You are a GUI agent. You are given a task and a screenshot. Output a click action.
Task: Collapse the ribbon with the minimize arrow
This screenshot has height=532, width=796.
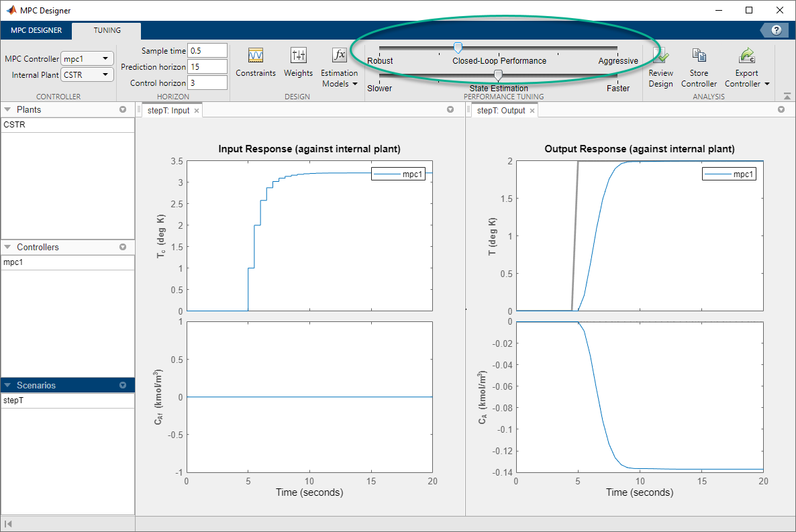coord(787,96)
